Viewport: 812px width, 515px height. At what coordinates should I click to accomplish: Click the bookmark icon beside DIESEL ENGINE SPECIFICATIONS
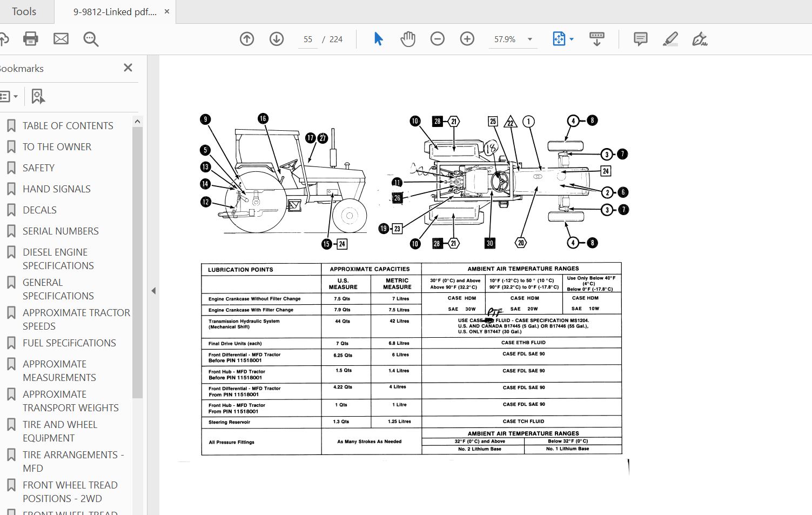click(x=11, y=252)
